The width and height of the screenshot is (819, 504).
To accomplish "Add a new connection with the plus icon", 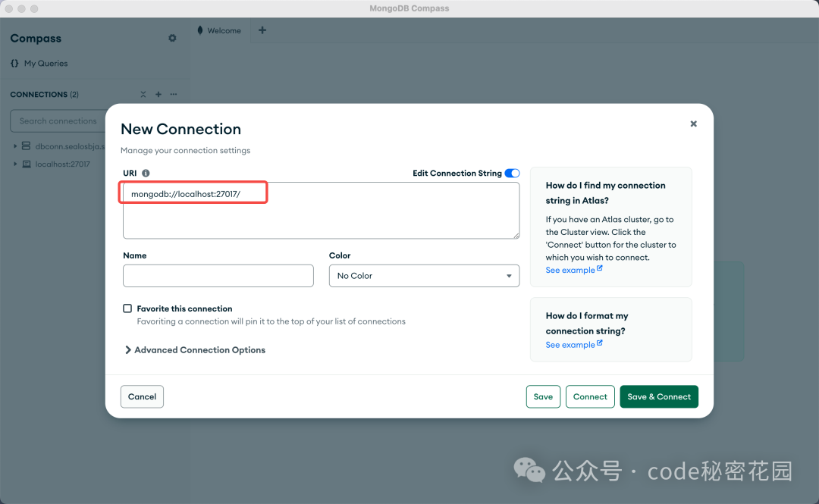I will click(x=158, y=94).
